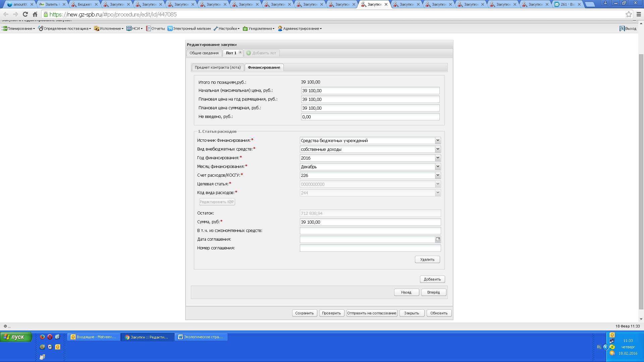Switch to Предмет контракта (лота) tab
The height and width of the screenshot is (362, 644).
(x=218, y=67)
